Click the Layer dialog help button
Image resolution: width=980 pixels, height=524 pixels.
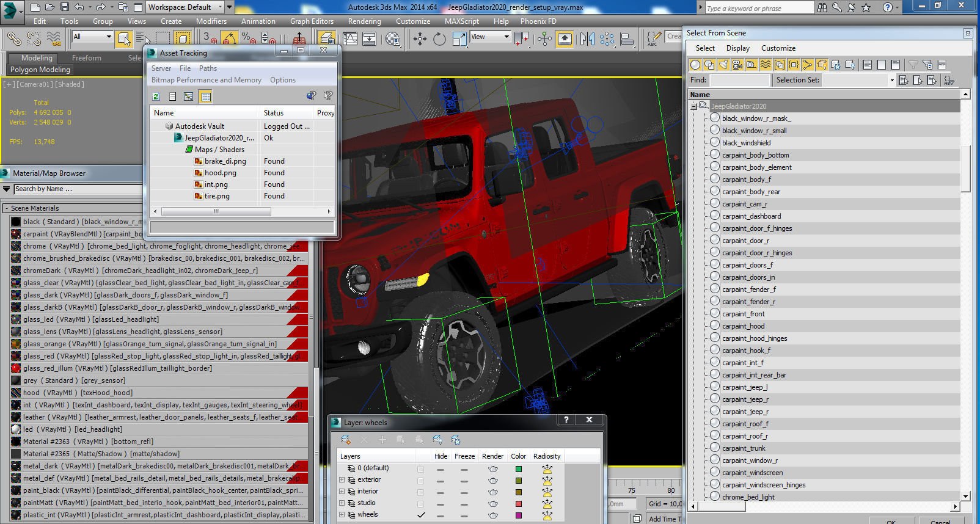(566, 420)
